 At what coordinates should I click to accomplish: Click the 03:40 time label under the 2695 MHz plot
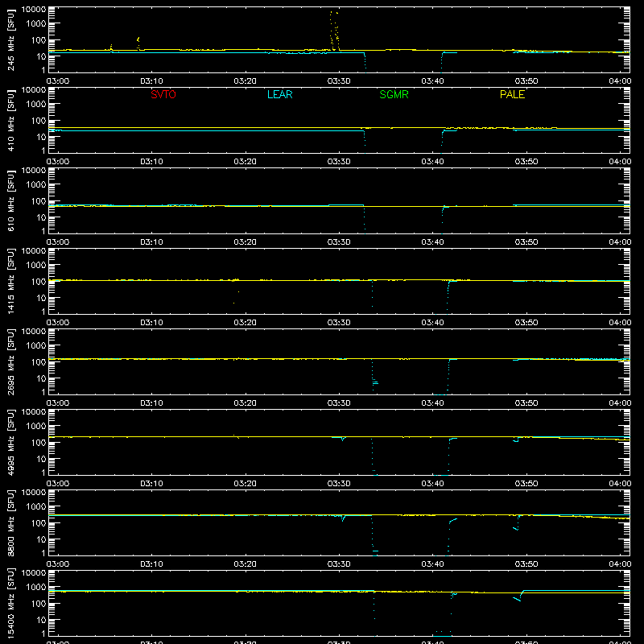[432, 403]
